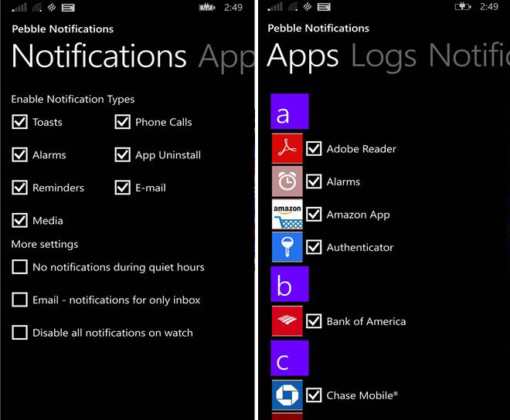Tap the App Uninstall label

point(168,155)
